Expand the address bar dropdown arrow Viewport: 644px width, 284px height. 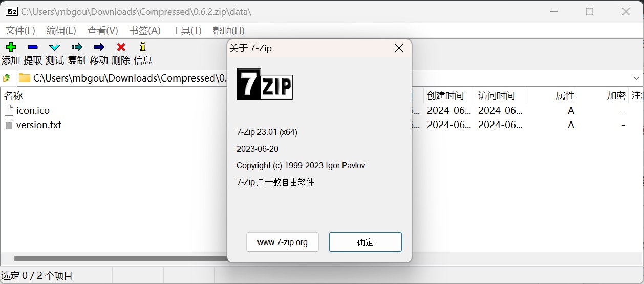pos(637,78)
